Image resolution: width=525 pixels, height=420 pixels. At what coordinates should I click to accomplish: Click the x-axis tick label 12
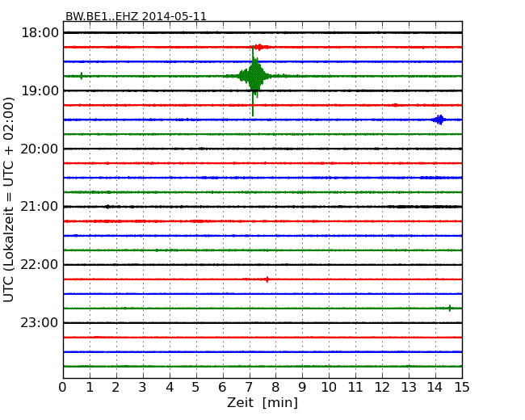coord(382,388)
